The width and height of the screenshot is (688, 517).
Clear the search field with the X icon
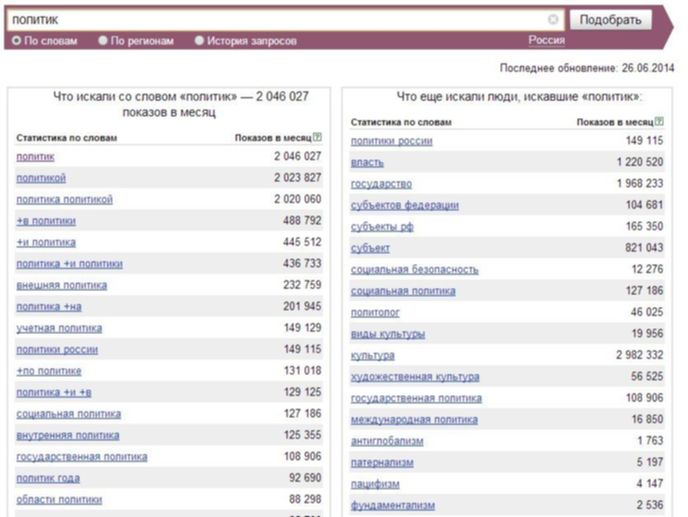point(553,19)
